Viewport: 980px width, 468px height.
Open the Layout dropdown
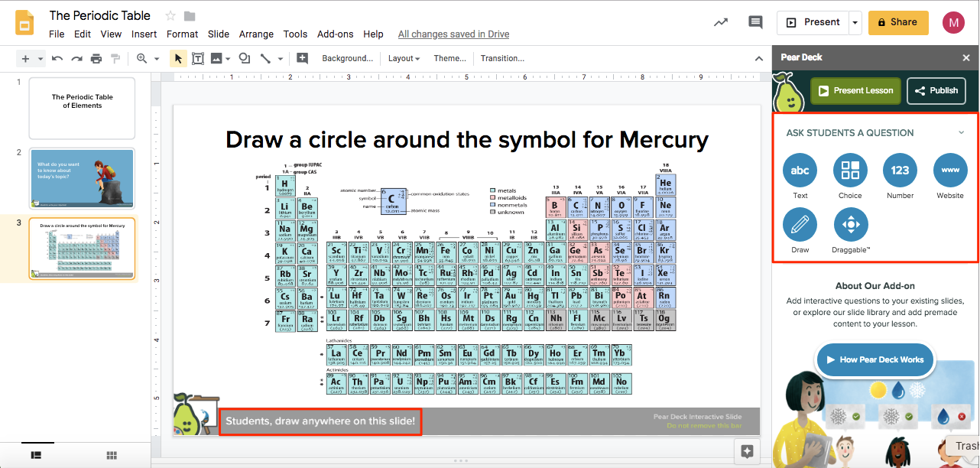[x=404, y=58]
